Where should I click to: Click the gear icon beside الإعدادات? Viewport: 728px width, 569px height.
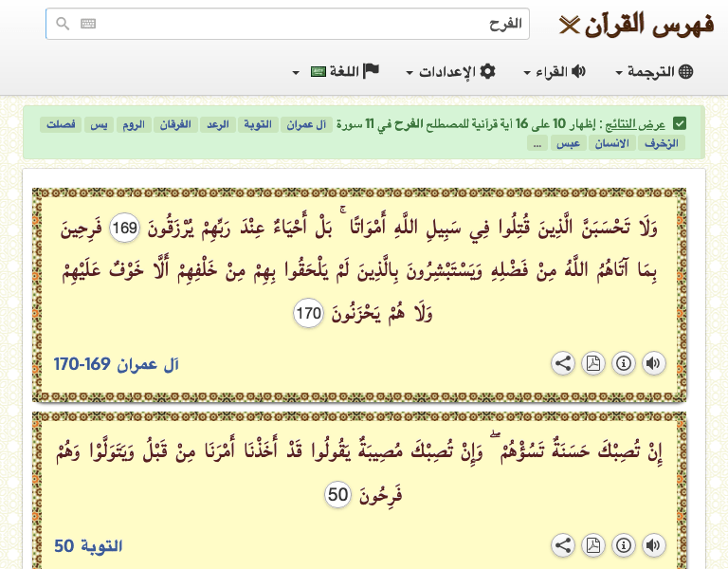coord(487,71)
